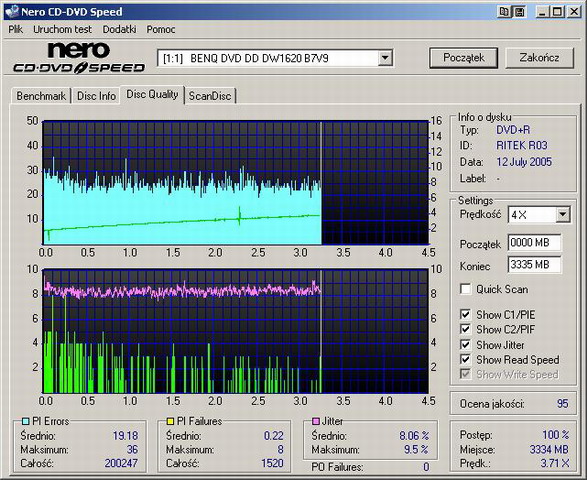Viewport: 587px width, 480px height.
Task: Minimize the Nero CD-DVD Speed window
Action: [x=542, y=12]
